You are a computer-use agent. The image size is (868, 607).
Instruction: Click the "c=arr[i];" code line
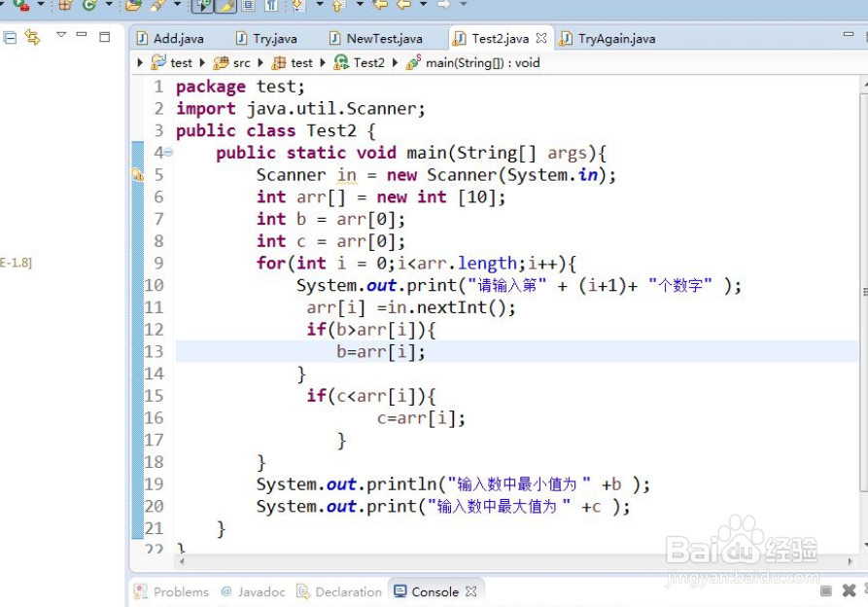421,418
